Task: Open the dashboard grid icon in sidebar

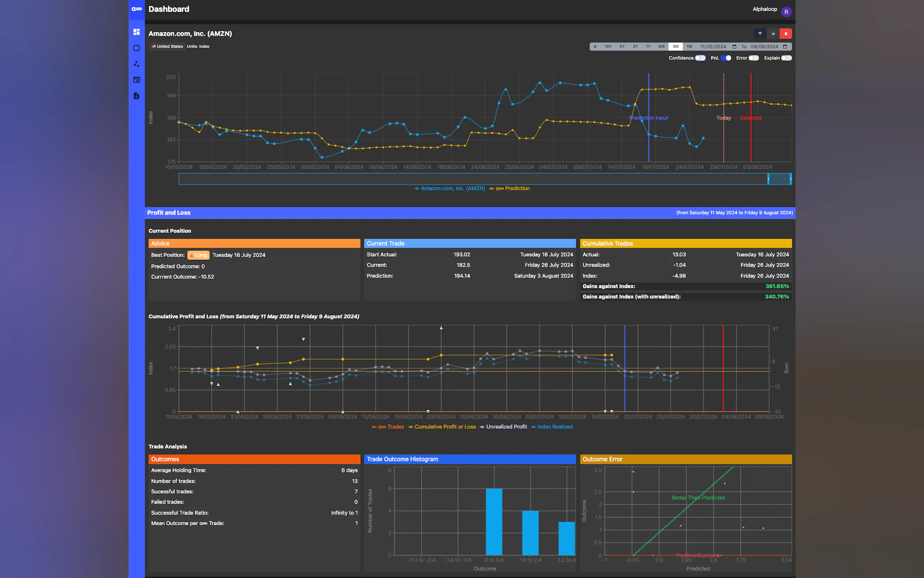Action: (136, 32)
